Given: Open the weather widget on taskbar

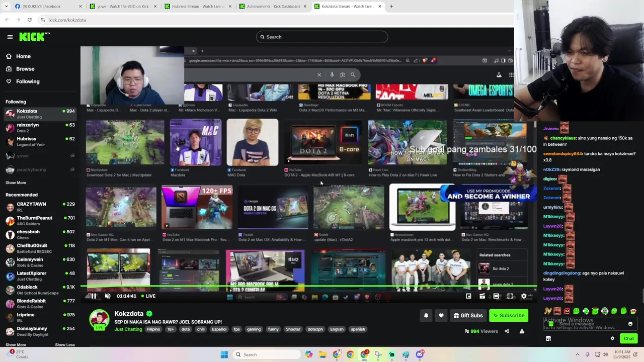Looking at the screenshot, I should (x=18, y=354).
